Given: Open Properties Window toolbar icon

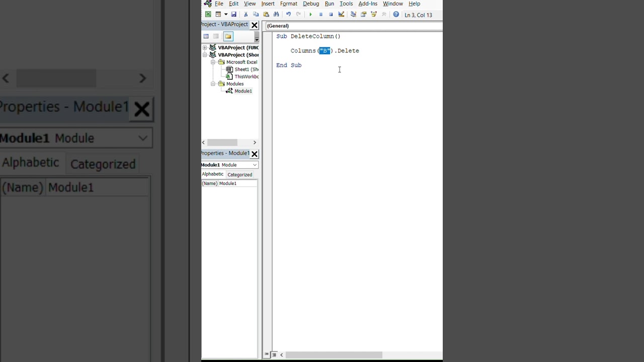Looking at the screenshot, I should click(363, 15).
